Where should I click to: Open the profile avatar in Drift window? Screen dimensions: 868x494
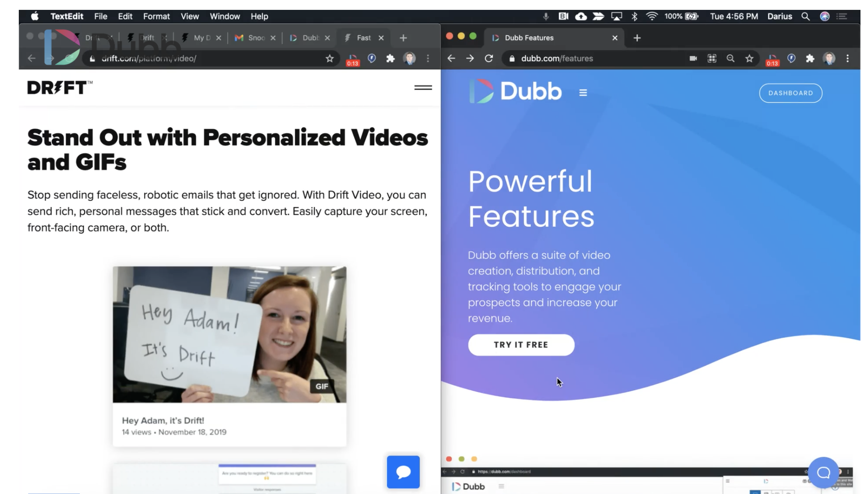[410, 58]
